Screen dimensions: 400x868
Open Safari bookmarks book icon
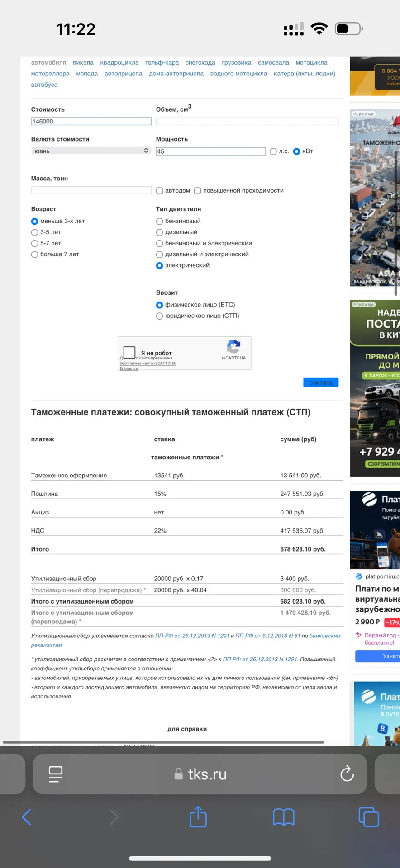284,817
